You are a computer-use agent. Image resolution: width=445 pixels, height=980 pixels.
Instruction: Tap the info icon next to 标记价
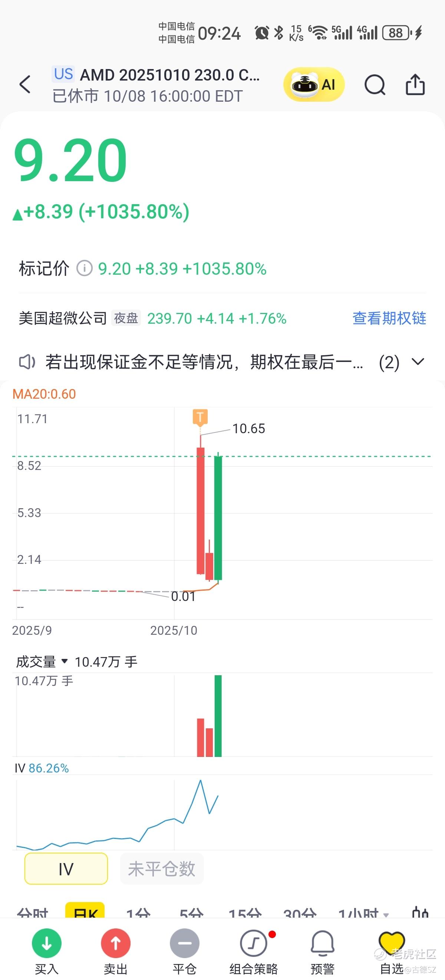coord(84,269)
